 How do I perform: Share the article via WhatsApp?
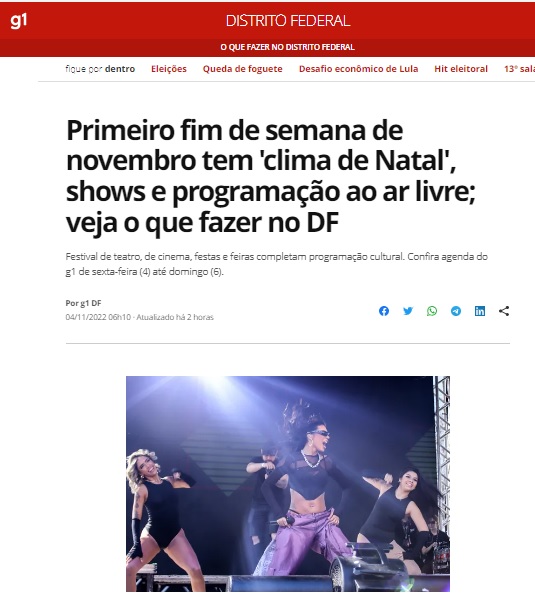click(432, 311)
